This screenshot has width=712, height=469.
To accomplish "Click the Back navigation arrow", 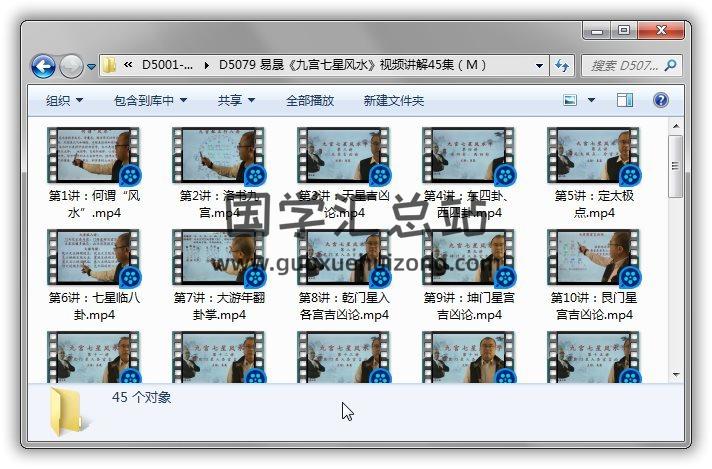I will click(x=44, y=66).
